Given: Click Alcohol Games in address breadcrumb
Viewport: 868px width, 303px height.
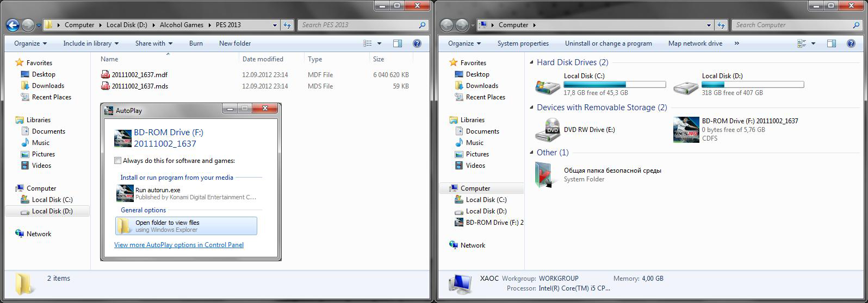Looking at the screenshot, I should tap(182, 25).
